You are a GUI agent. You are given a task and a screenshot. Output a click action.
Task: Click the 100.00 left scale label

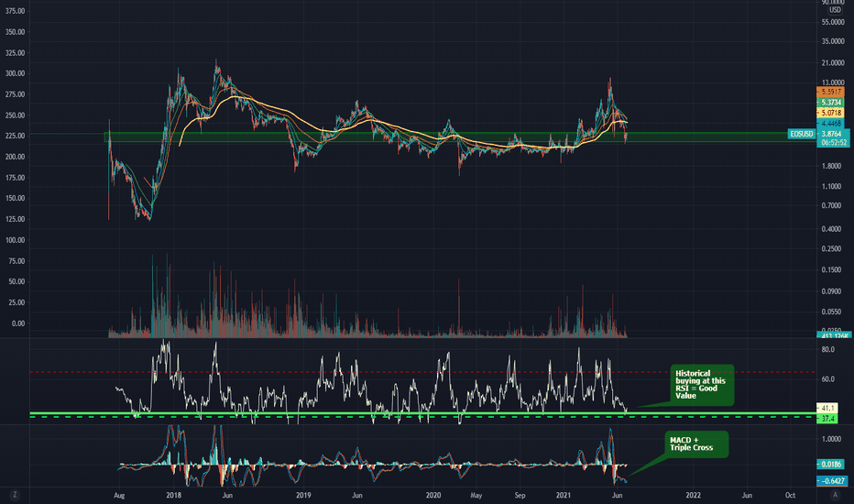16,240
